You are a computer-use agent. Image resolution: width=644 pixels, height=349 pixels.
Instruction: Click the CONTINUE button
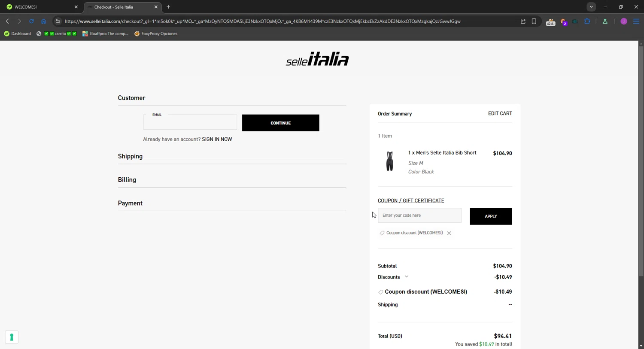click(281, 123)
